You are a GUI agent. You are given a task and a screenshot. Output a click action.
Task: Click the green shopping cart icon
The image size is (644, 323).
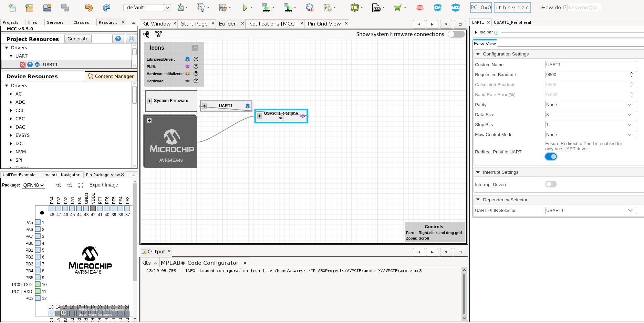(x=398, y=8)
